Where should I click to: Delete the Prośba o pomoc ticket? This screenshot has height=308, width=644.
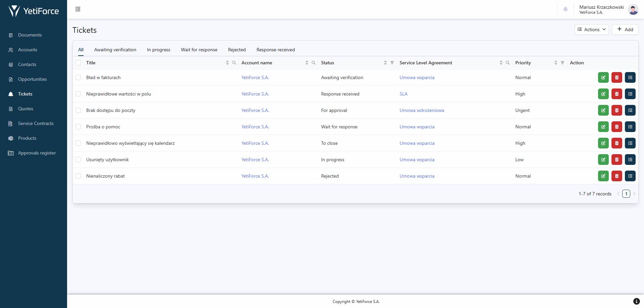coord(616,127)
